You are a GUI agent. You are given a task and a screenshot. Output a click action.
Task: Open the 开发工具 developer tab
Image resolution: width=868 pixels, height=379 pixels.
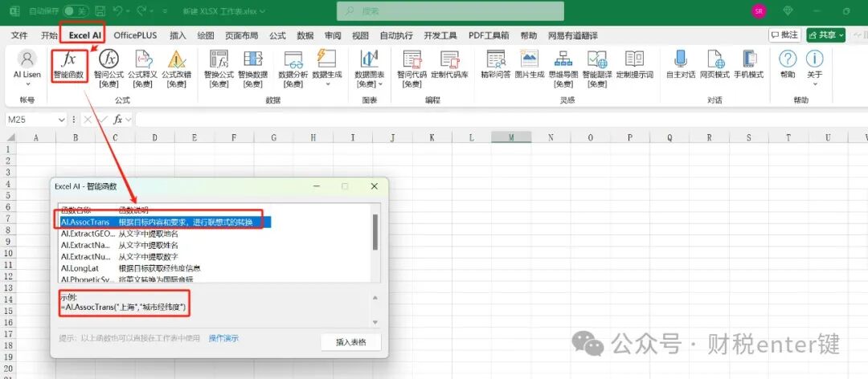tap(440, 35)
